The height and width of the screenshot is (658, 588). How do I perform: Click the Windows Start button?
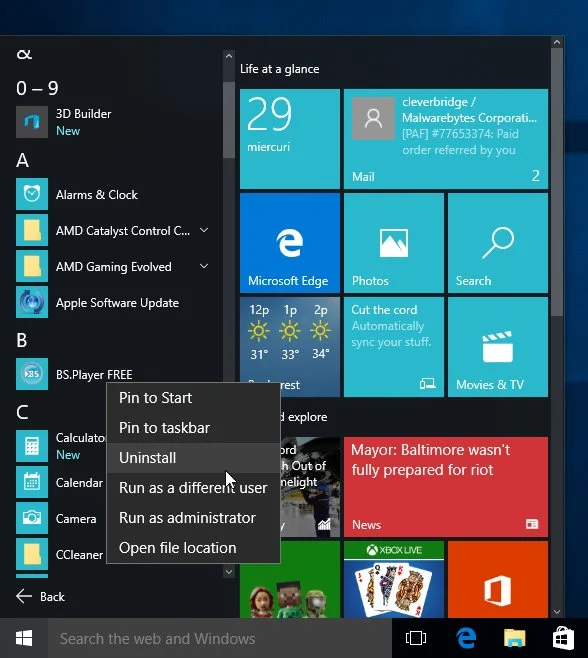(x=24, y=638)
